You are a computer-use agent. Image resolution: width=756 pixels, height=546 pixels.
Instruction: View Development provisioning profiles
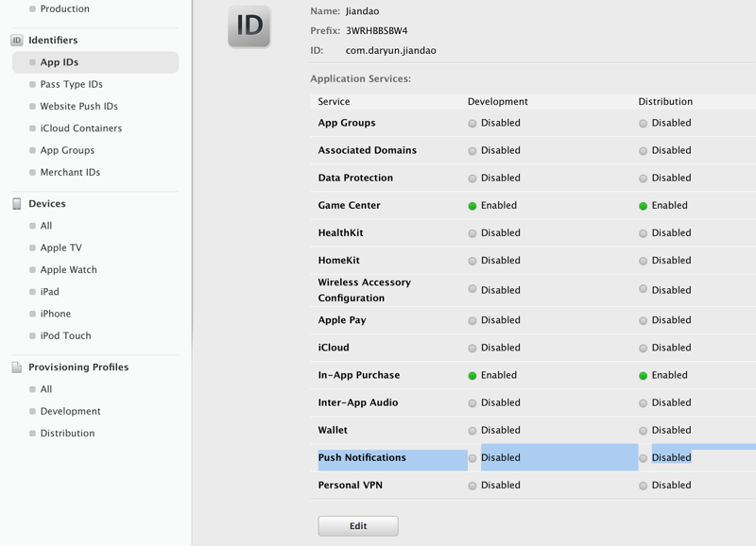(70, 412)
